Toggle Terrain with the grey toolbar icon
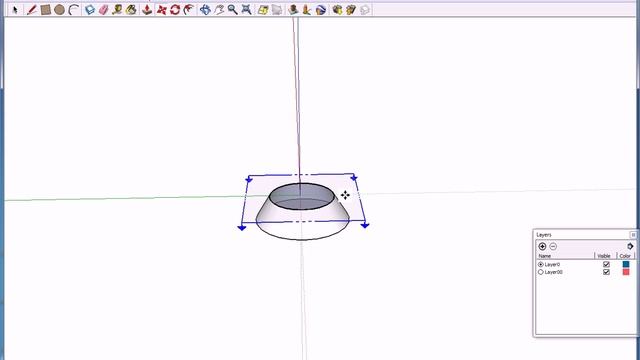 (277, 9)
